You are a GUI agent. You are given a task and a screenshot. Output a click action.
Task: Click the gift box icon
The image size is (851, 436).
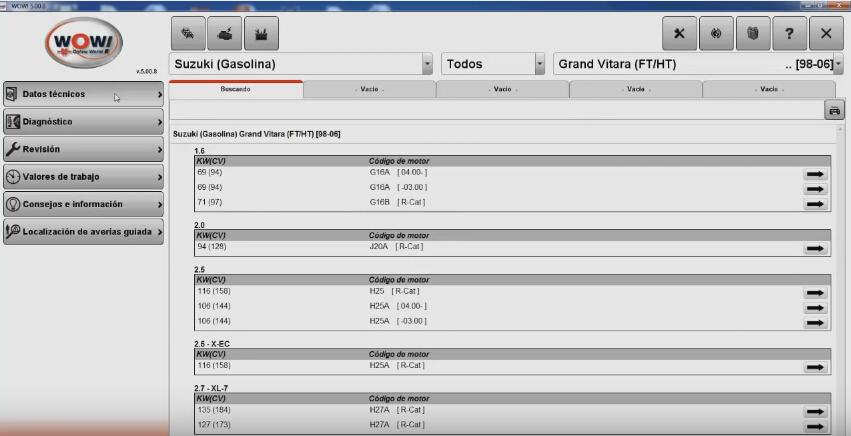[753, 34]
